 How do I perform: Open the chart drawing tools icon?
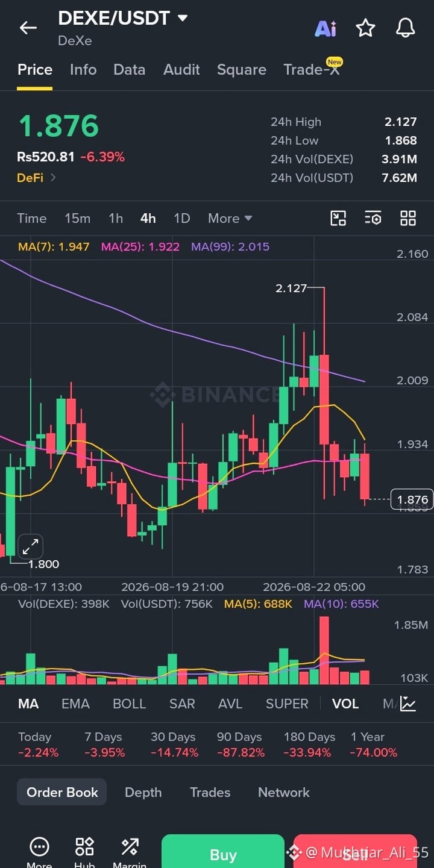(338, 218)
